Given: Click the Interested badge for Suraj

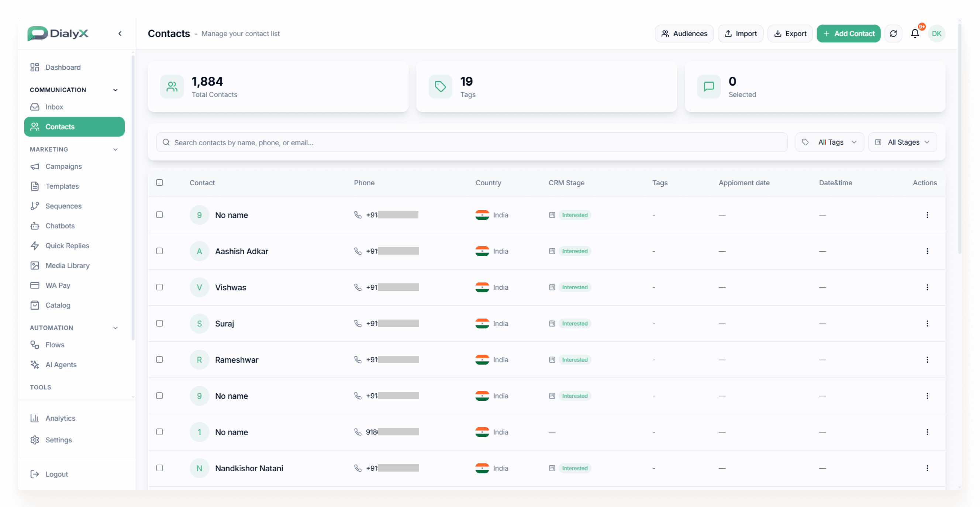Looking at the screenshot, I should coord(574,323).
